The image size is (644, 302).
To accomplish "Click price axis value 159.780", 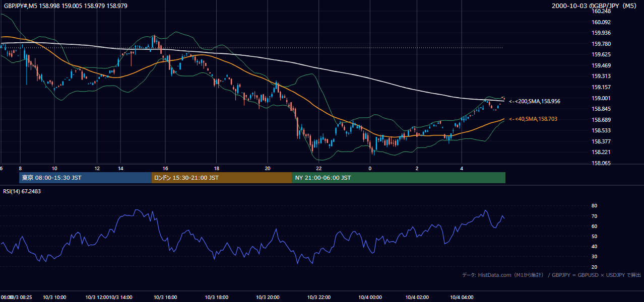I will coord(602,44).
